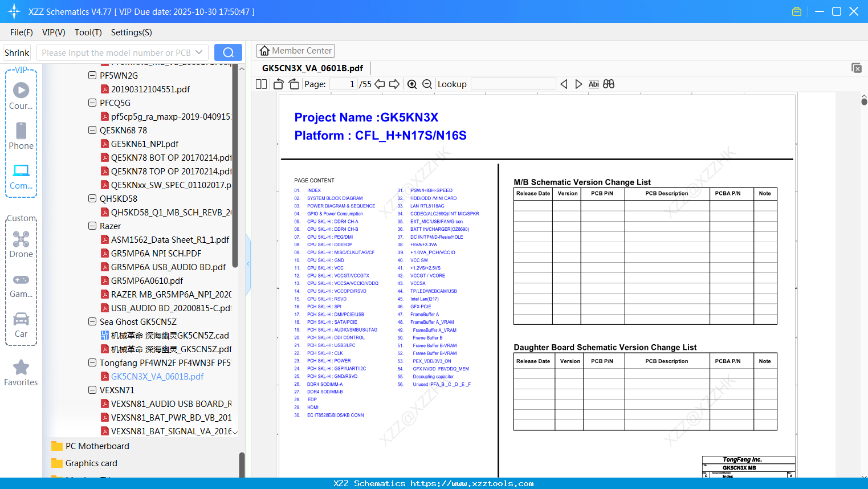Open the Member Center
The image size is (868, 489).
295,51
